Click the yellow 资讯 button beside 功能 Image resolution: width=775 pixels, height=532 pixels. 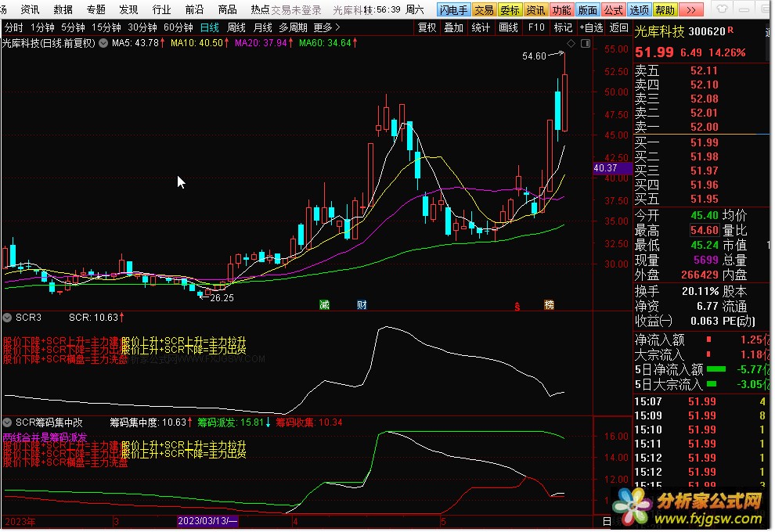(535, 10)
